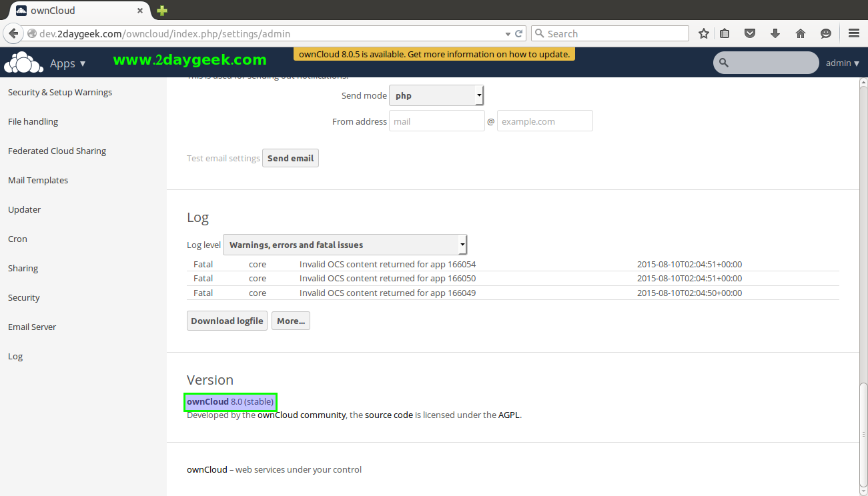Click the Pocket save icon
This screenshot has height=496, width=868.
click(750, 33)
